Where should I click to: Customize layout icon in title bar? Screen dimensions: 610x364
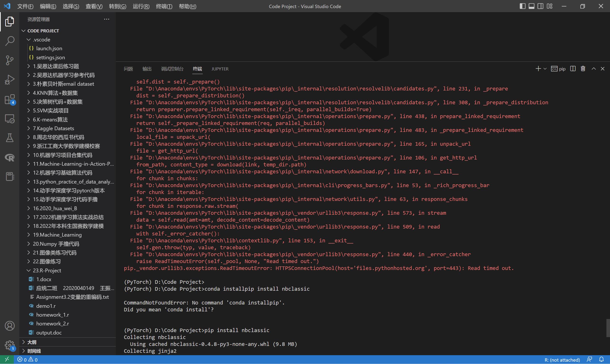pyautogui.click(x=549, y=6)
